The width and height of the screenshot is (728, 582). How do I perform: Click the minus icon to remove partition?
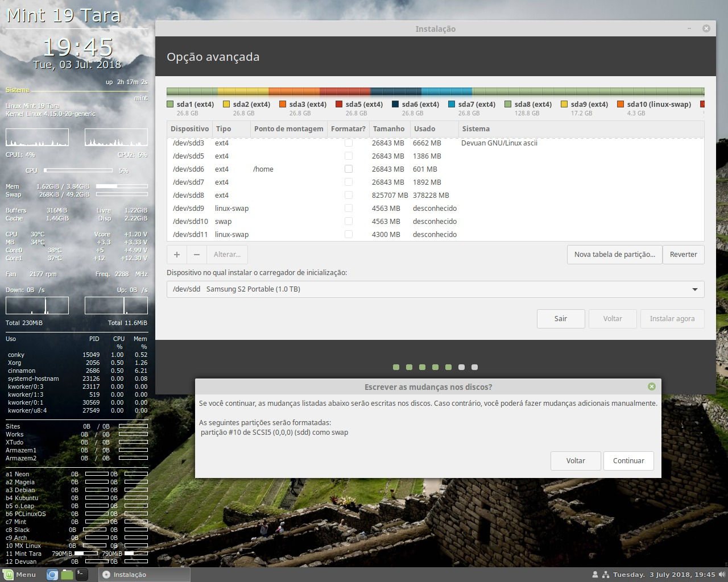click(197, 255)
